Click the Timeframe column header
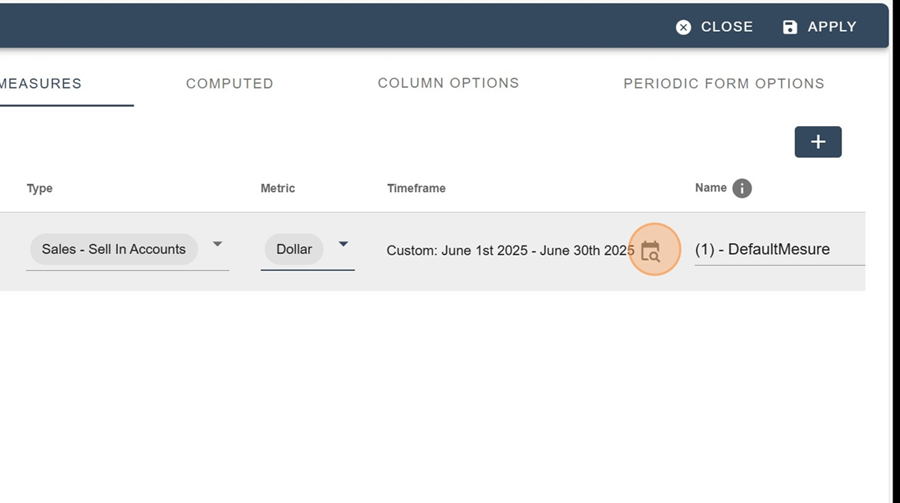The width and height of the screenshot is (900, 503). pos(416,188)
